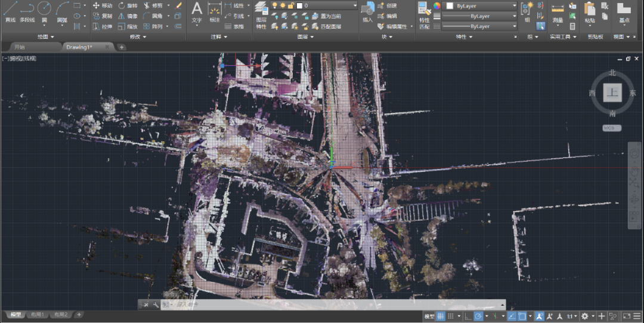This screenshot has height=323, width=644.
Task: Toggle polar tracking in status bar
Action: pyautogui.click(x=478, y=316)
